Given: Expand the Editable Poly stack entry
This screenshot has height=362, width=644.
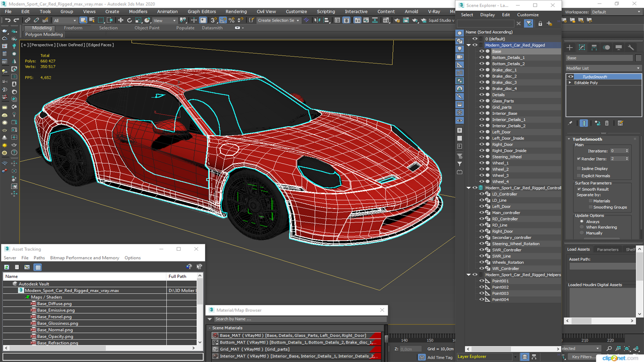Looking at the screenshot, I should [570, 83].
